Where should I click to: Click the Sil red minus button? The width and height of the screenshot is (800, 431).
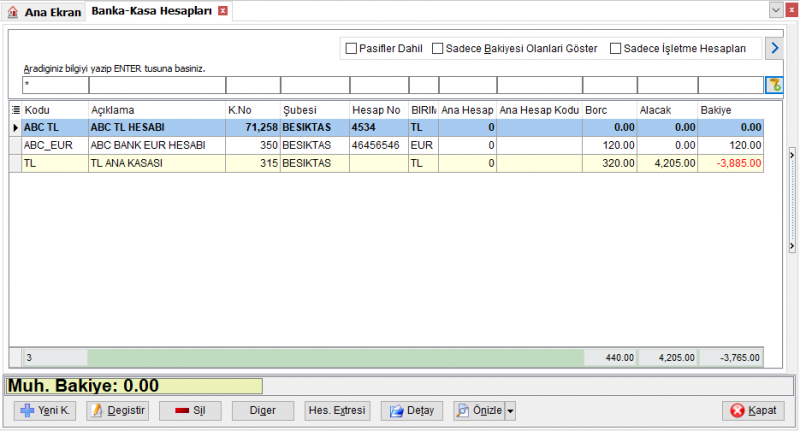[x=190, y=410]
